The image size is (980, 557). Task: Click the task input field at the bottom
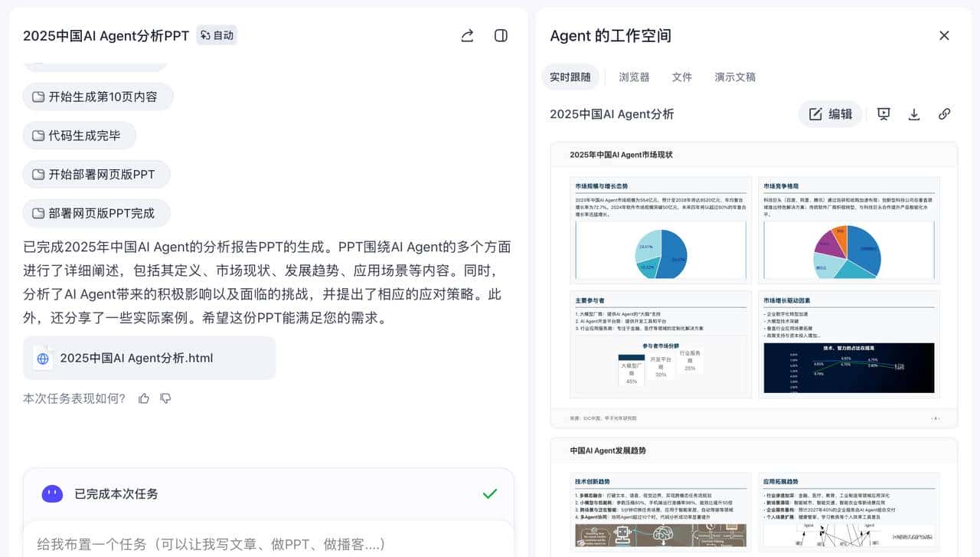(268, 544)
